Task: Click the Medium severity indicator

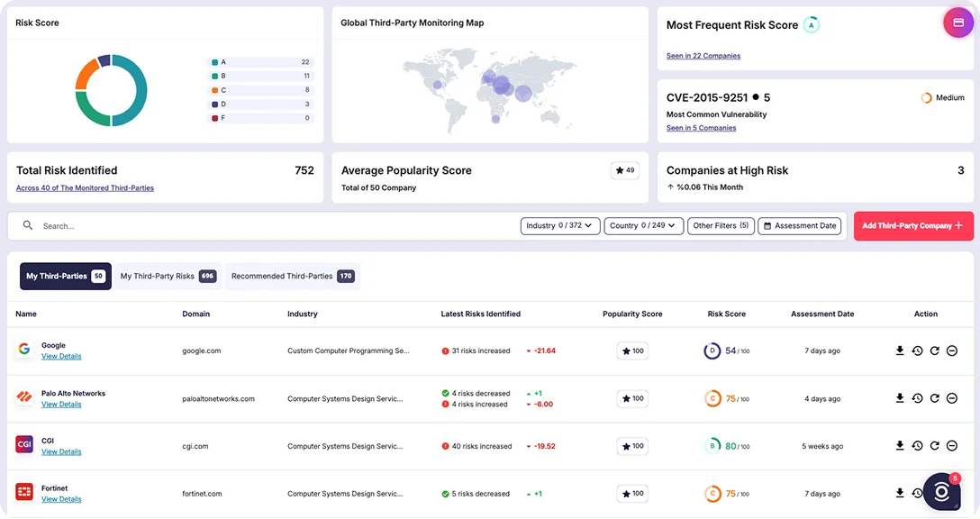Action: coord(943,97)
